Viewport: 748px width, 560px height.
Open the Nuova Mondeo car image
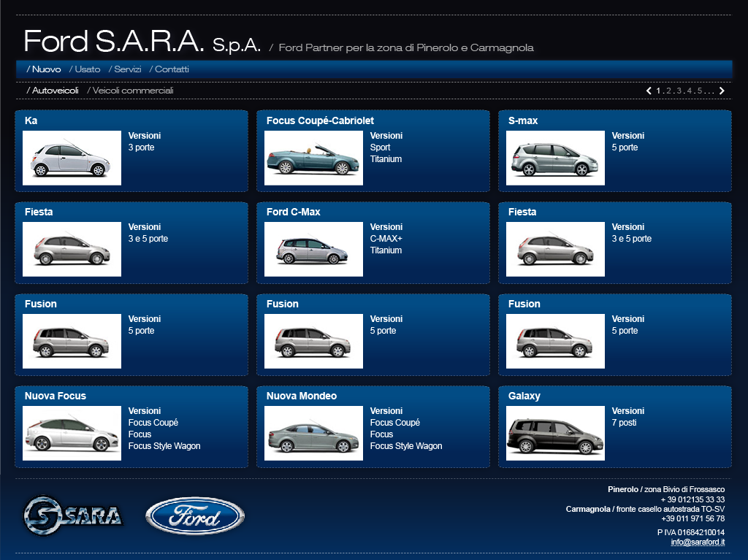[x=313, y=434]
